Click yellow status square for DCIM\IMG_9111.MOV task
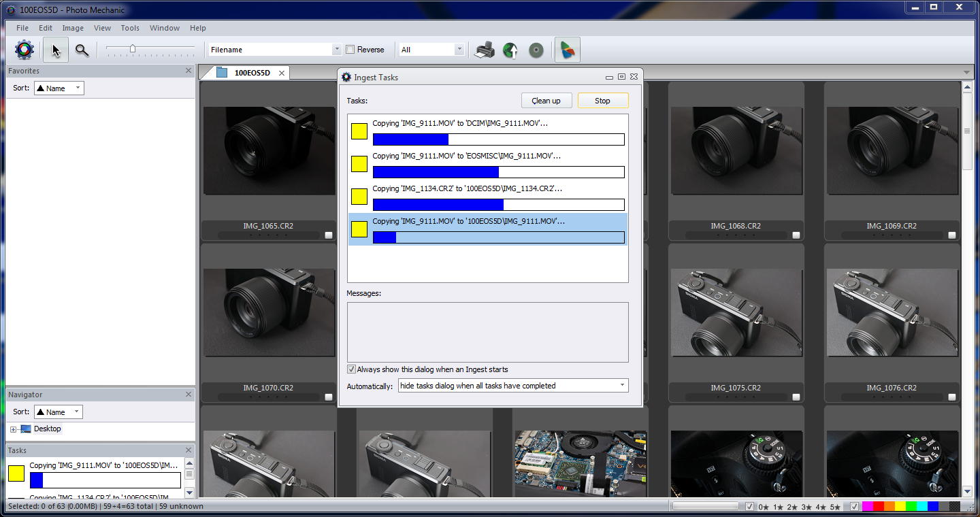Image resolution: width=980 pixels, height=517 pixels. tap(359, 131)
